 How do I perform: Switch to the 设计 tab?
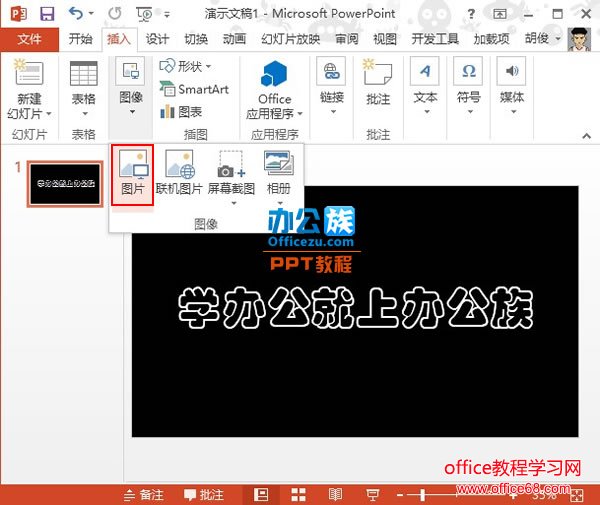click(157, 39)
